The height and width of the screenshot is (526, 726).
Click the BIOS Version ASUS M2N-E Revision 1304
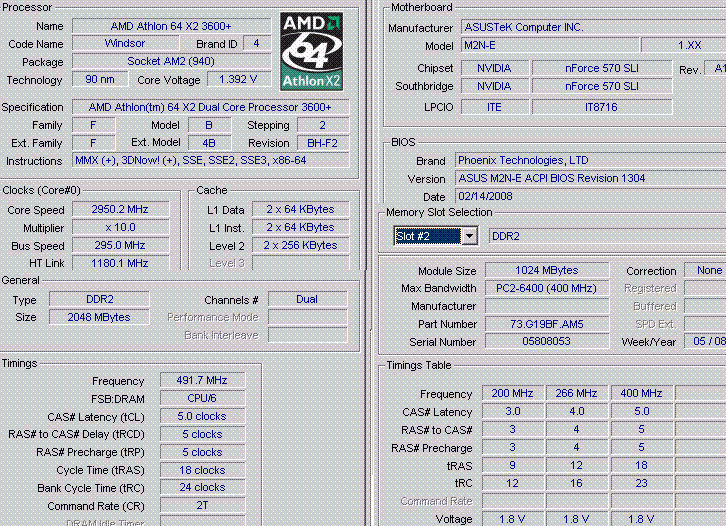(591, 178)
